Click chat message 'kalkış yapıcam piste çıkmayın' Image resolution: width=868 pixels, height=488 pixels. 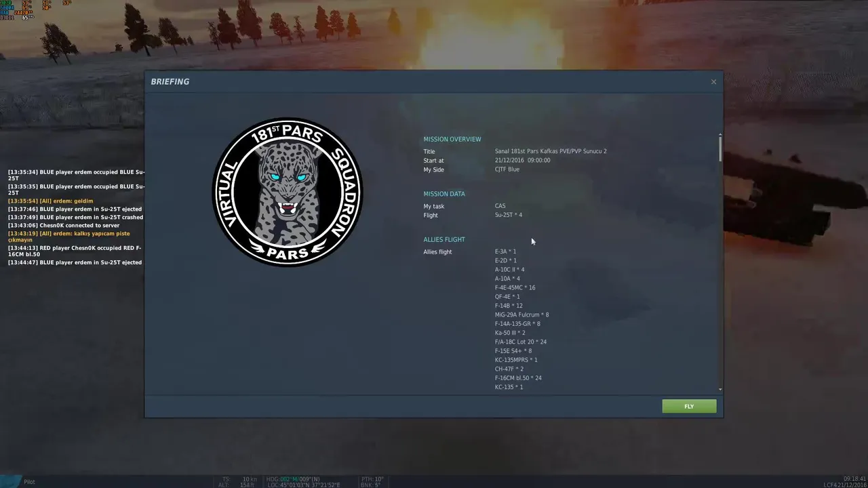(69, 237)
